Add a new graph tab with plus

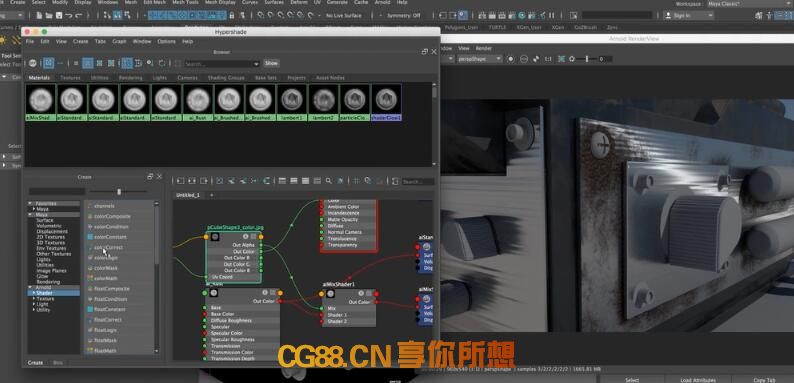[212, 195]
